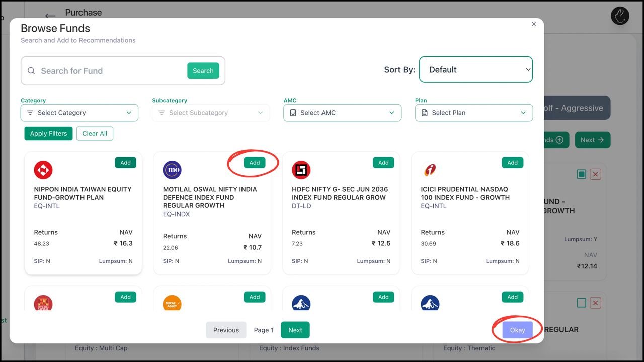Tick the empty checkbox on second background card
Image resolution: width=644 pixels, height=362 pixels.
coord(582,303)
